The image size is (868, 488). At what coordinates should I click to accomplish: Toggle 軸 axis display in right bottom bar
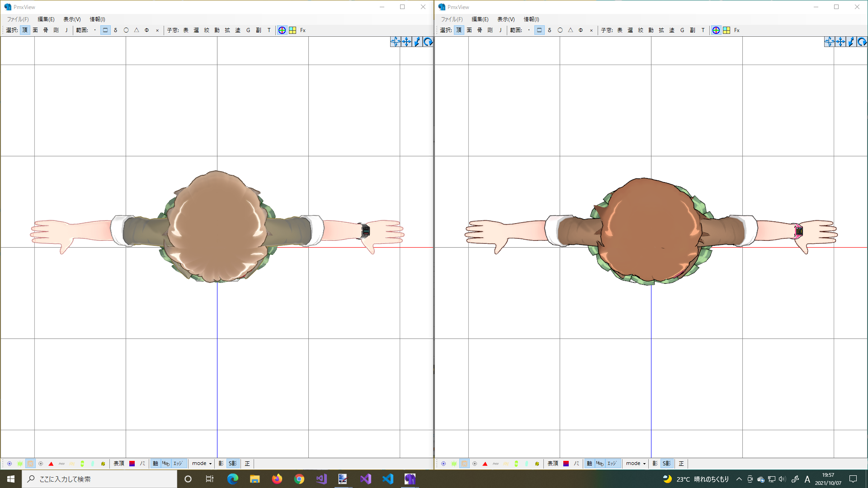tap(589, 464)
